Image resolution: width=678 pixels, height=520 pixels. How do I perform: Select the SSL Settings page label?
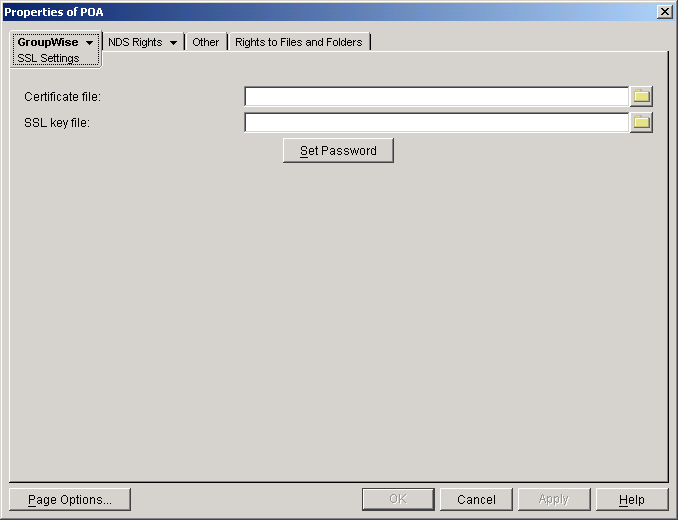click(48, 58)
